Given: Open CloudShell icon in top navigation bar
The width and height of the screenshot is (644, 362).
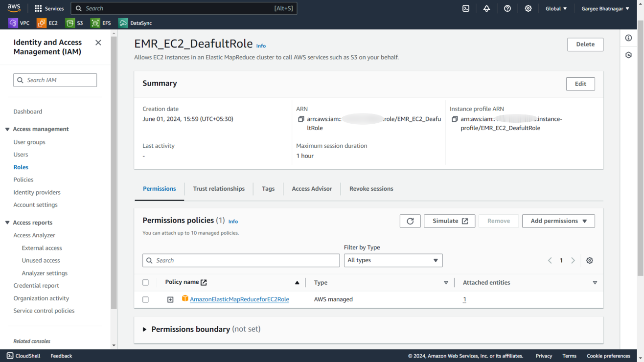Looking at the screenshot, I should coord(466,8).
